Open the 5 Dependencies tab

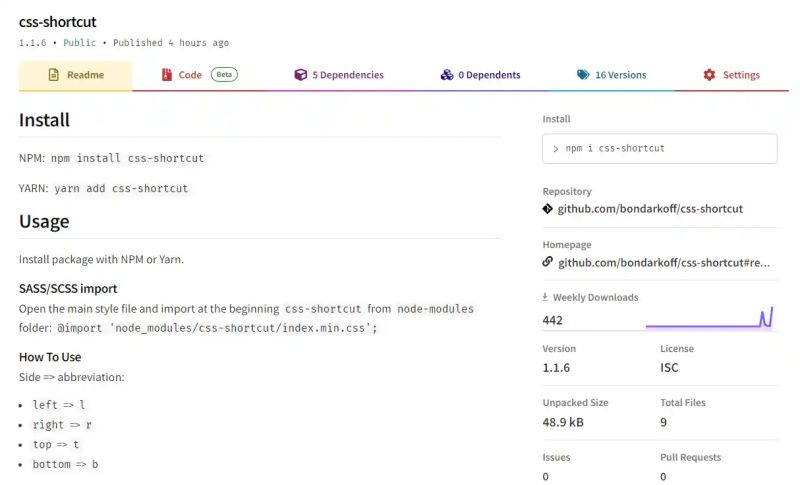coord(339,75)
